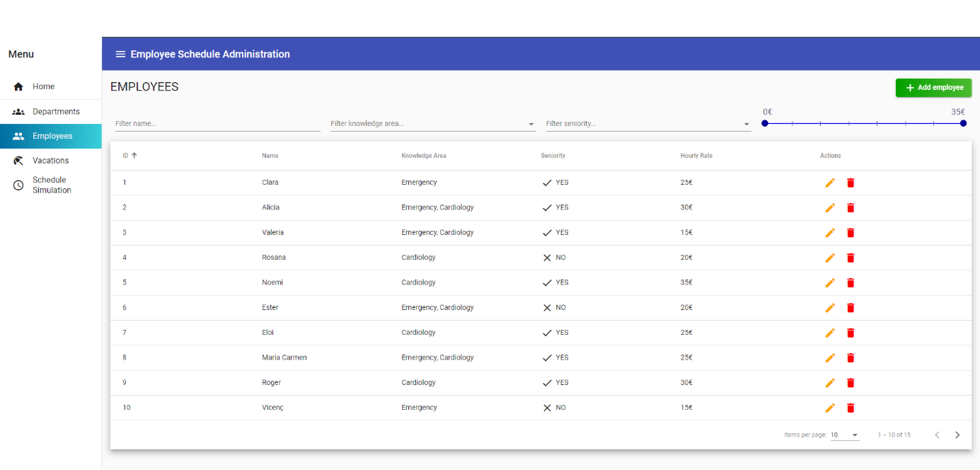Delete Rosana using the trash icon
Viewport: 980px width, 470px height.
click(x=851, y=258)
